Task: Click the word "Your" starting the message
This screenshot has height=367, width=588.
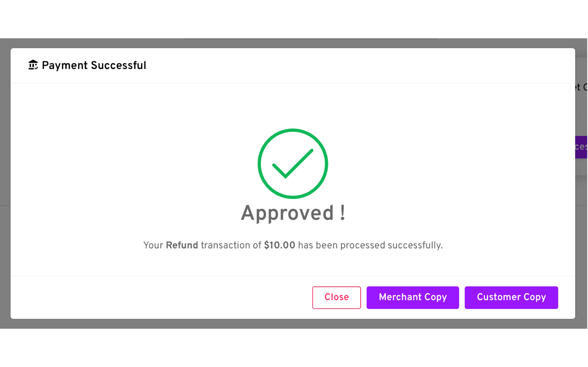Action: (153, 245)
